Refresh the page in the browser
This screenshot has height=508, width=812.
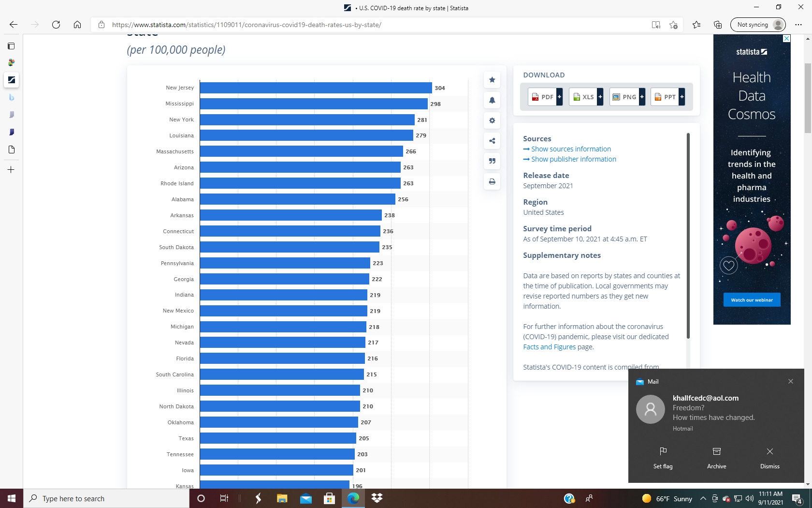coord(56,25)
